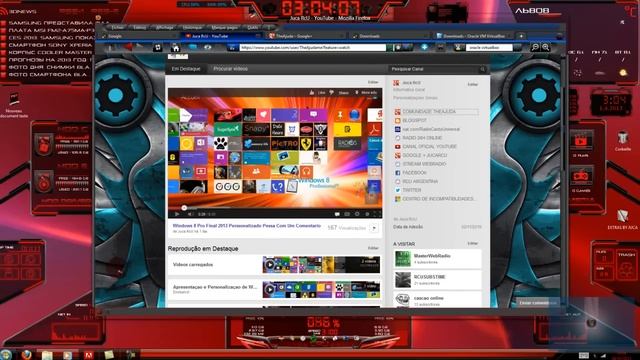Click the video progress bar scrubber
Viewport: 640px width, 360px height.
tap(184, 208)
